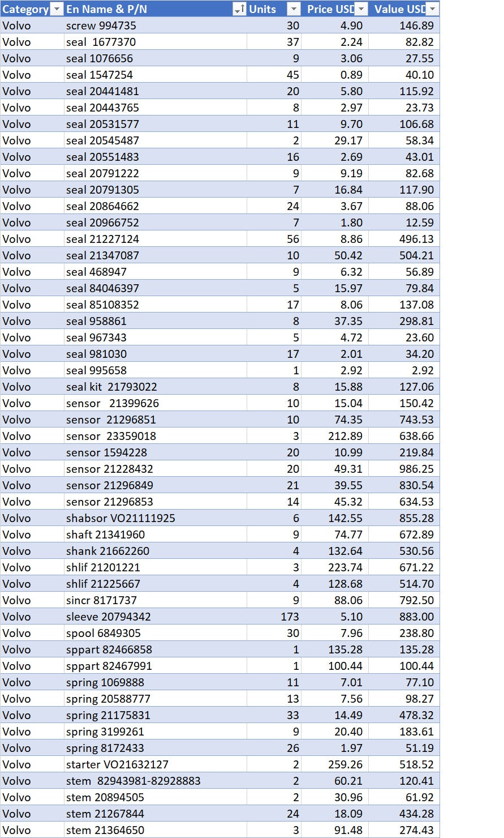Click the cell 'sensor 23359018'

(x=155, y=436)
